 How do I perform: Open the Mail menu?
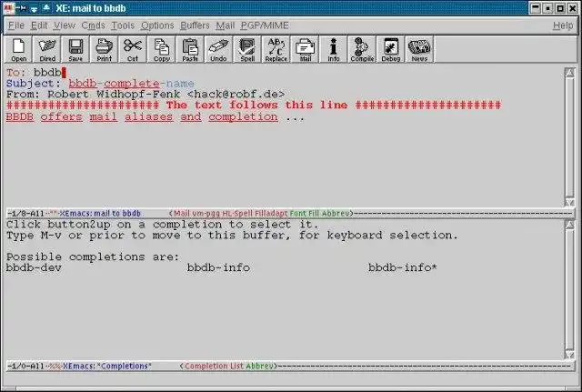225,25
